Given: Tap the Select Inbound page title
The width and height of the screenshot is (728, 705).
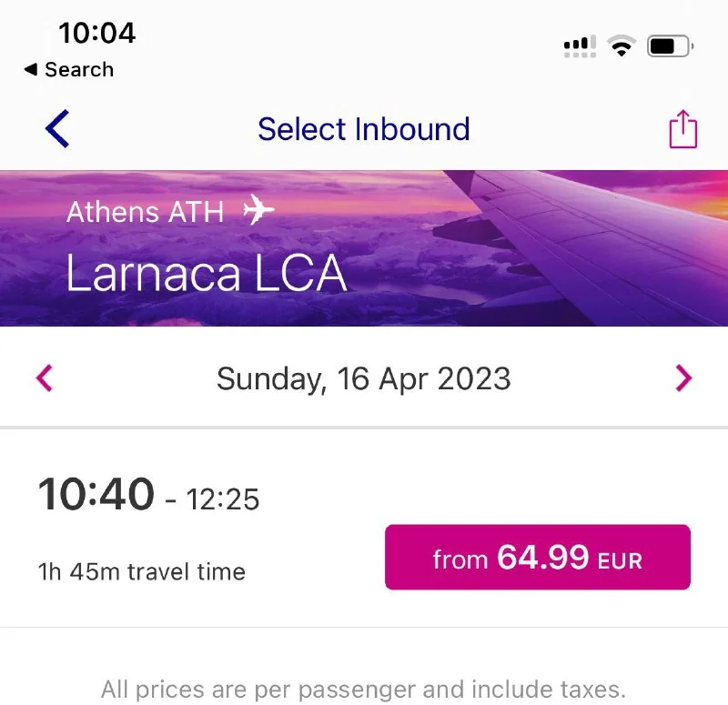Looking at the screenshot, I should tap(364, 129).
